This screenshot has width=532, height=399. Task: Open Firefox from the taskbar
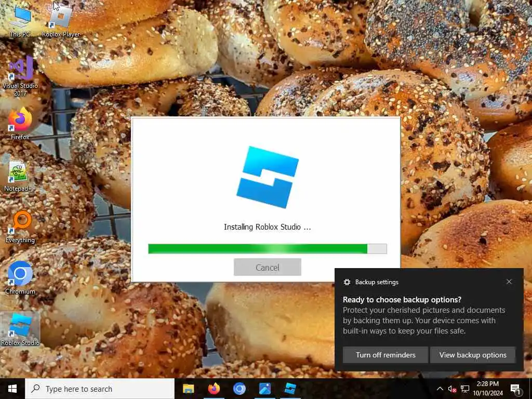tap(214, 389)
